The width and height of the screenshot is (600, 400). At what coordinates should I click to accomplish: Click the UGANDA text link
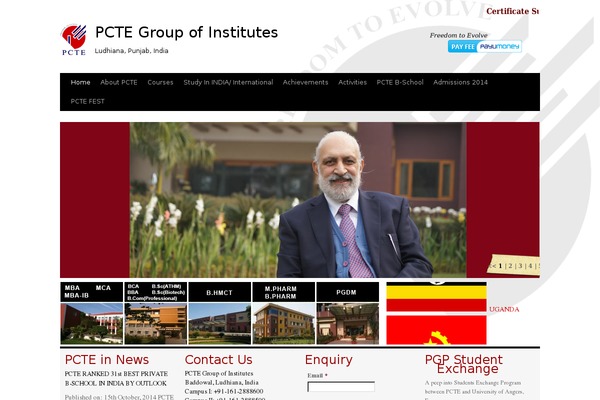pyautogui.click(x=504, y=309)
